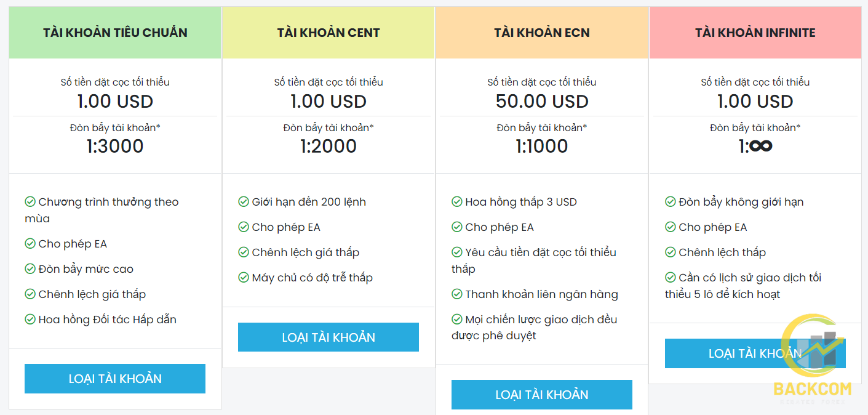Viewport: 868px width, 415px height.
Task: Click the 50.00 USD minimum deposit amount
Action: [542, 102]
